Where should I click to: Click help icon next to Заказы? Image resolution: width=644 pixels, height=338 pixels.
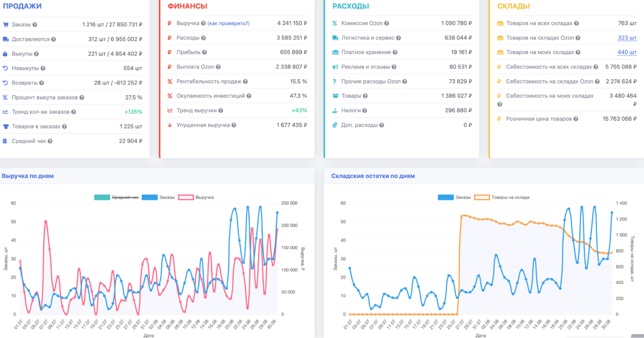(x=35, y=25)
